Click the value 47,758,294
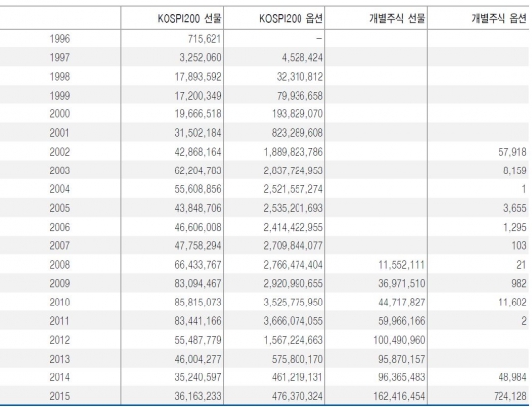This screenshot has width=532, height=407. 198,246
